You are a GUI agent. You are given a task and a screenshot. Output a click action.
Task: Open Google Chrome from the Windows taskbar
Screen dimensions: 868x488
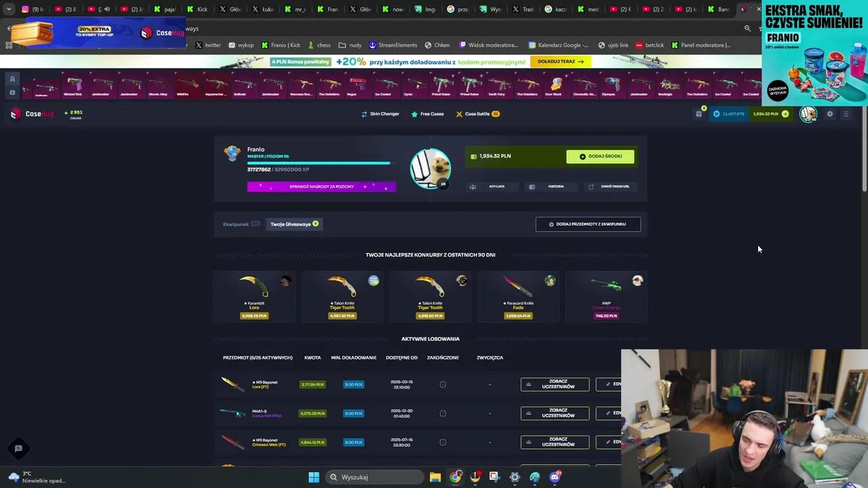point(456,477)
